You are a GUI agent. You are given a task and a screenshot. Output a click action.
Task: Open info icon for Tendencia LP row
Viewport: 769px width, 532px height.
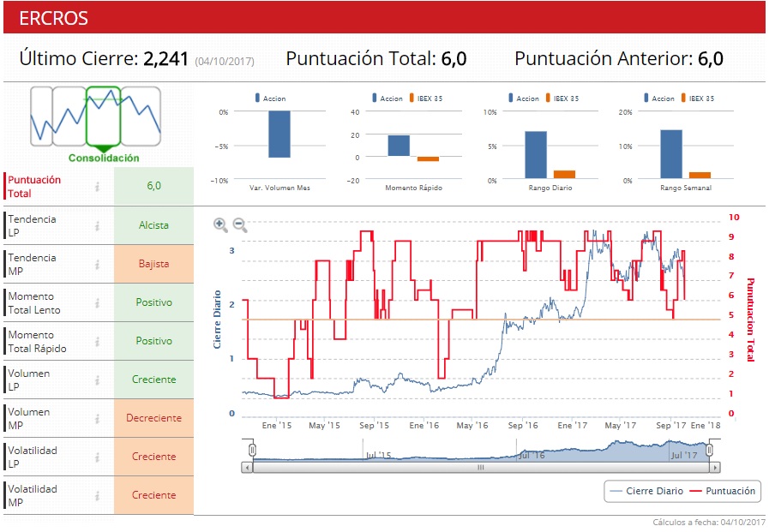(x=98, y=226)
